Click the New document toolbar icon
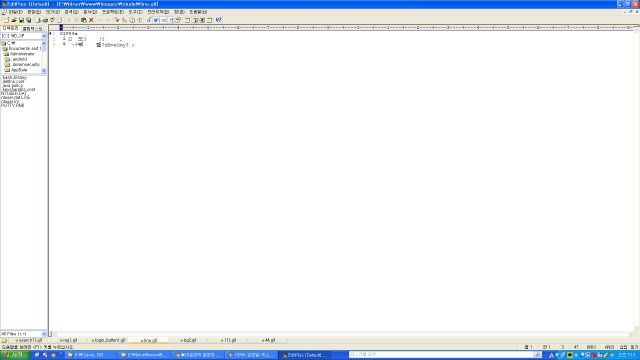640x360 pixels. pyautogui.click(x=6, y=20)
